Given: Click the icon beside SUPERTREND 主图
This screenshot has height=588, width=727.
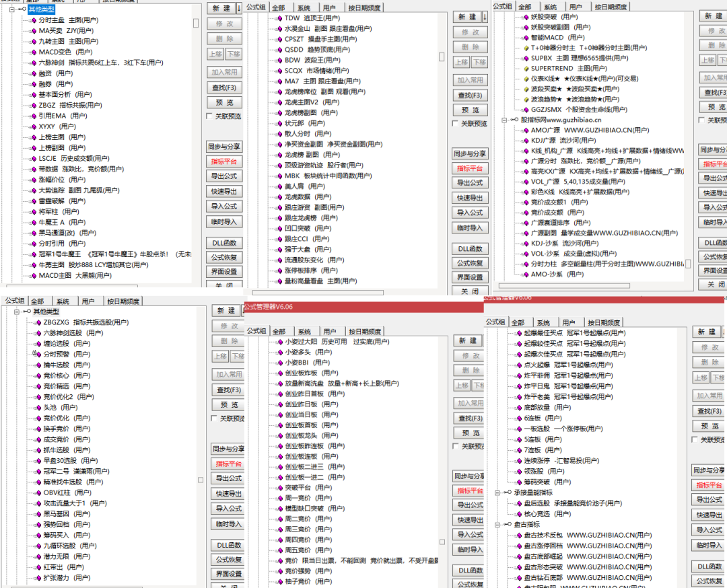Looking at the screenshot, I should tap(526, 68).
